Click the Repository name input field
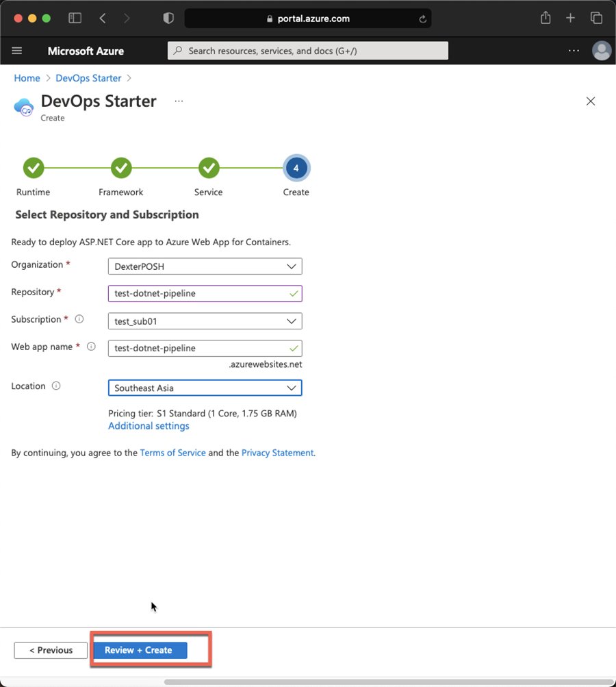The height and width of the screenshot is (687, 616). pos(198,293)
